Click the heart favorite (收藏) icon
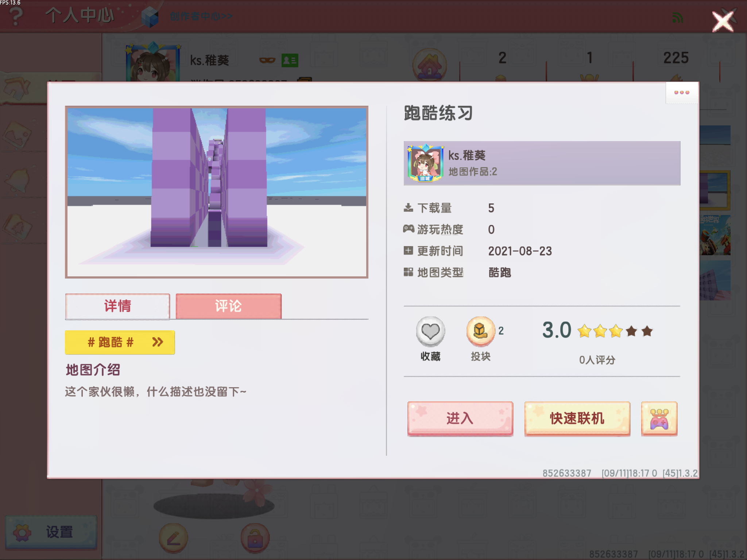This screenshot has width=747, height=560. [430, 331]
